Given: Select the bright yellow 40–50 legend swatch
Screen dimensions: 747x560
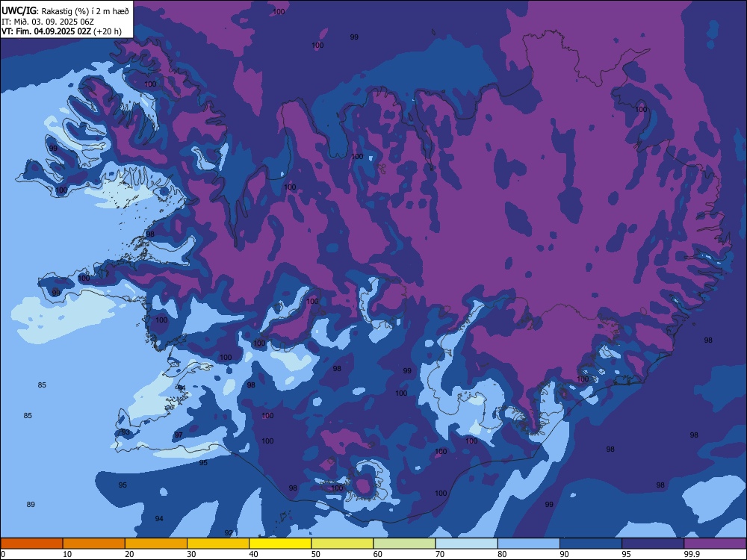Looking at the screenshot, I should (280, 544).
